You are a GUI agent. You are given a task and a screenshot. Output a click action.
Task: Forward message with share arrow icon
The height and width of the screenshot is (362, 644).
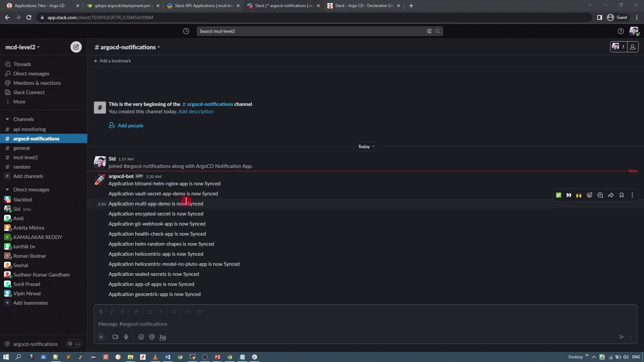click(x=611, y=195)
